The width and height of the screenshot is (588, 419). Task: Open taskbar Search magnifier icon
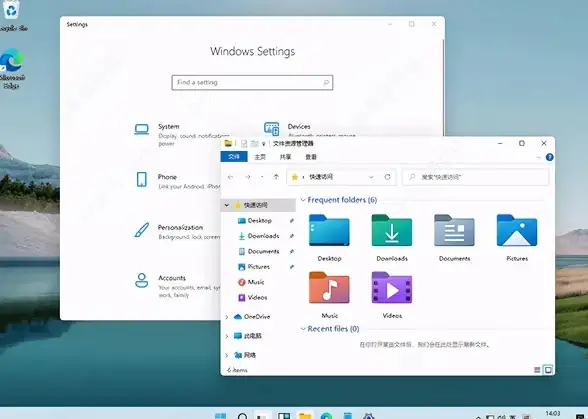pos(242,415)
